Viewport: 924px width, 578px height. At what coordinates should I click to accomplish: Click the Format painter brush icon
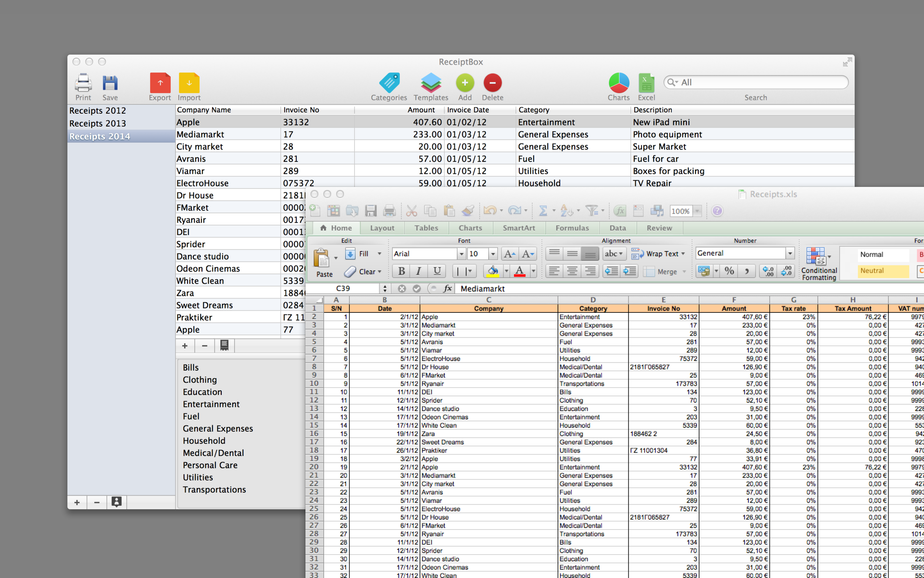[x=468, y=211]
